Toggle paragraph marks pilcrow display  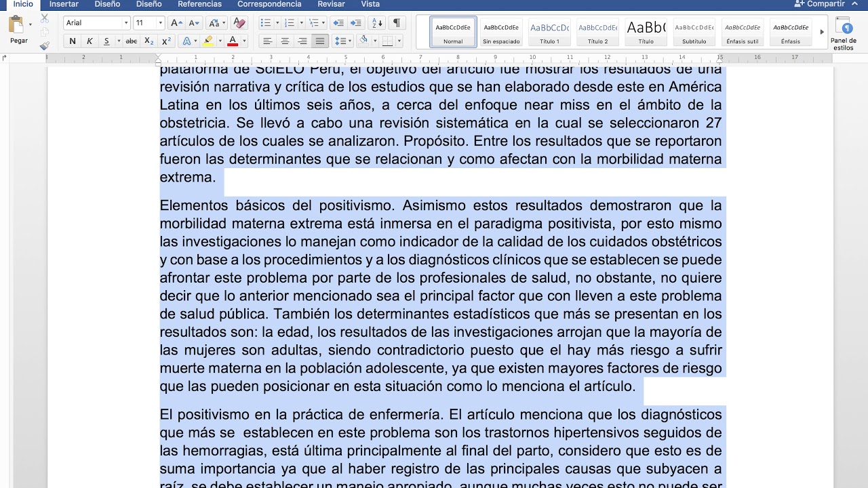(x=397, y=23)
